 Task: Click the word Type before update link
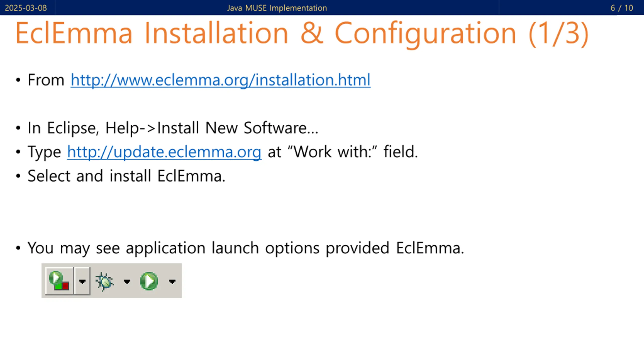(x=44, y=152)
